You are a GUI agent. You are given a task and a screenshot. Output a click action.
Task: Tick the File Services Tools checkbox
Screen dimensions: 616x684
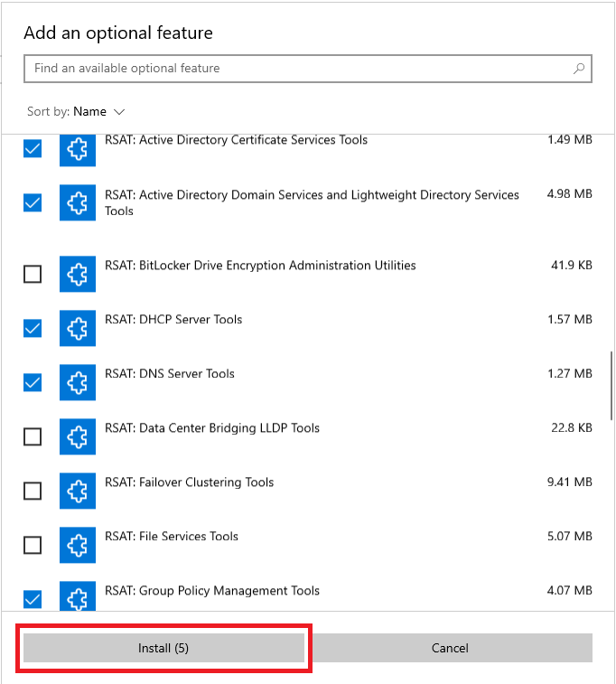coord(33,545)
